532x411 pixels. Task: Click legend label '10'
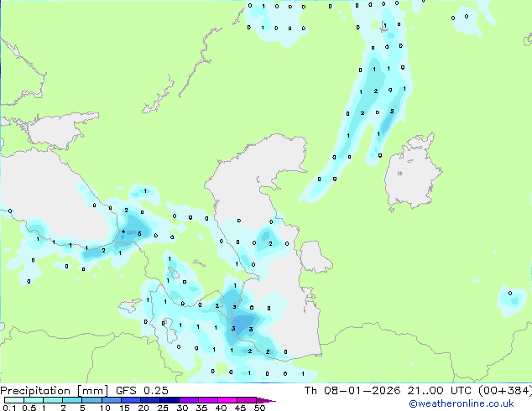[x=105, y=408]
